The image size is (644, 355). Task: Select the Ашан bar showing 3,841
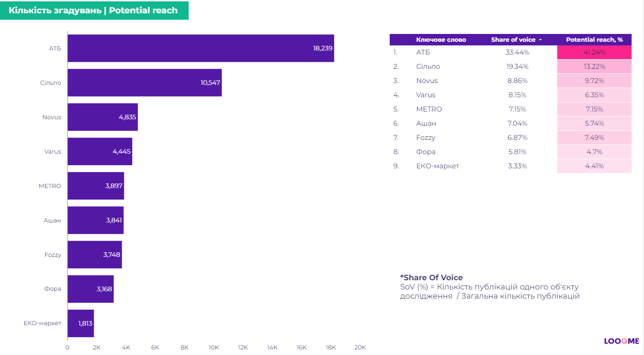95,220
